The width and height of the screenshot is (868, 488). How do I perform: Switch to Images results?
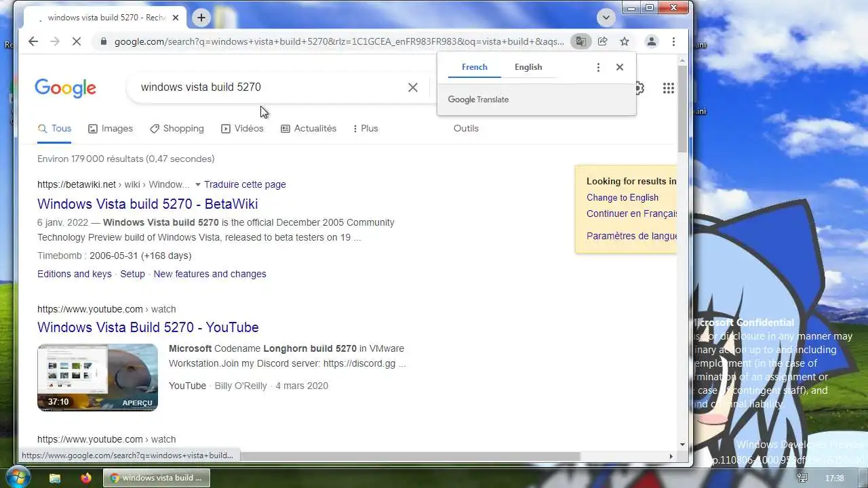tap(111, 128)
